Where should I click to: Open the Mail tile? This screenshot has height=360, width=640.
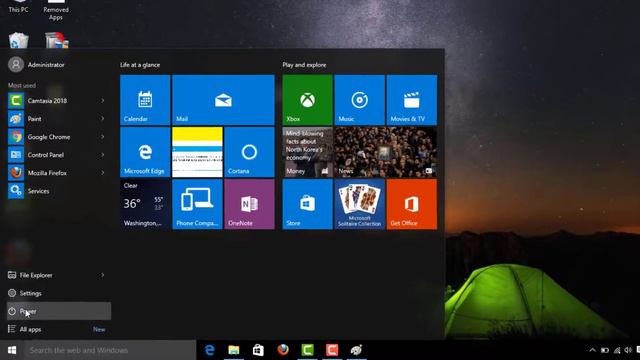click(x=223, y=100)
